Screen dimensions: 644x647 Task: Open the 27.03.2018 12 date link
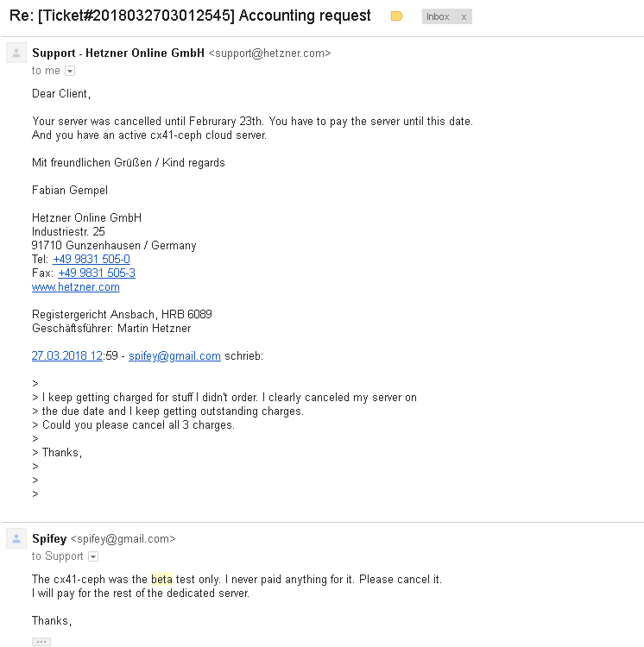pyautogui.click(x=67, y=355)
